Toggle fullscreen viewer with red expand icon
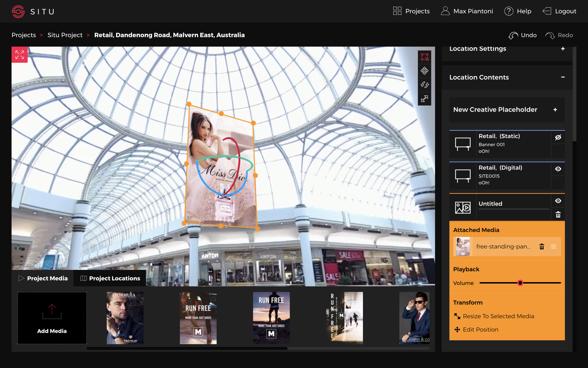The width and height of the screenshot is (588, 368). click(20, 55)
